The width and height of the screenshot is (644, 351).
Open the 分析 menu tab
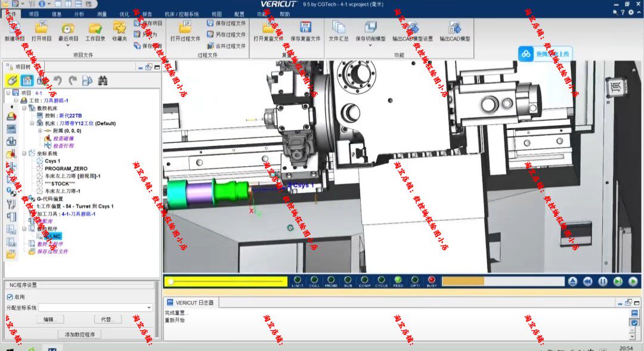tap(79, 14)
